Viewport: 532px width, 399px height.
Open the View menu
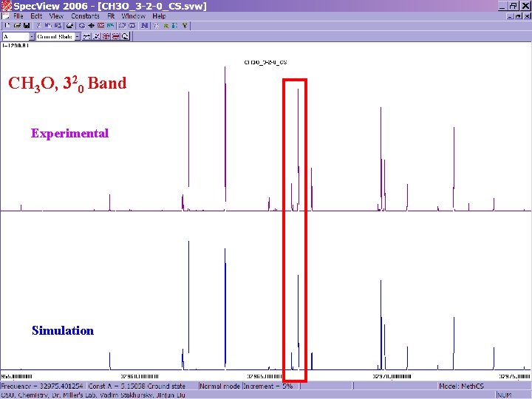pyautogui.click(x=56, y=16)
